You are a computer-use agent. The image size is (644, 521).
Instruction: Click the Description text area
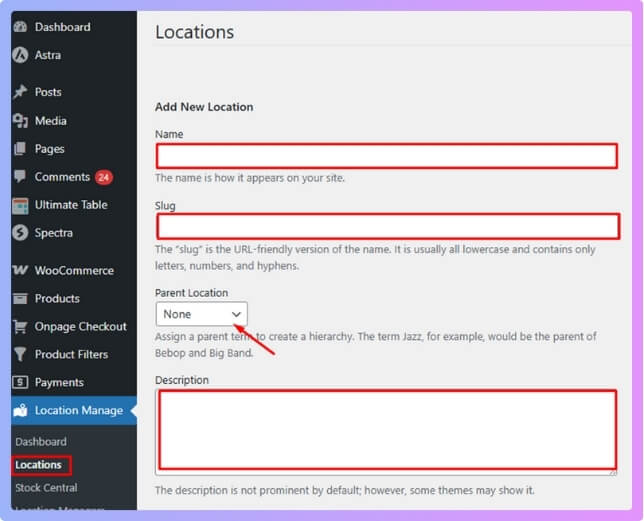pyautogui.click(x=386, y=431)
